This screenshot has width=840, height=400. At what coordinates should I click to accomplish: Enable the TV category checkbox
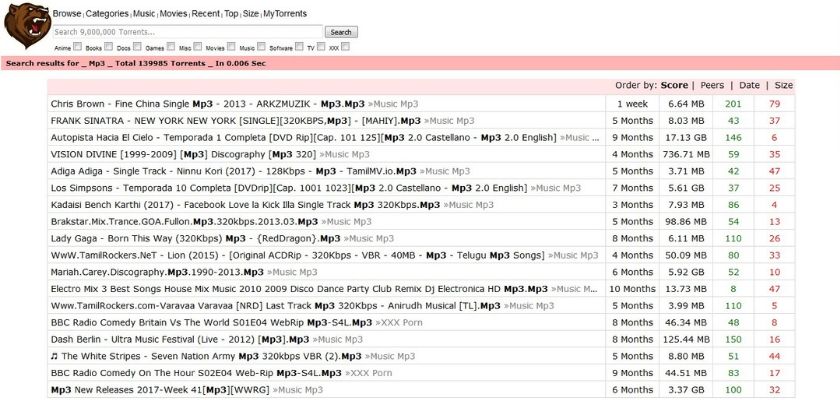click(x=320, y=47)
